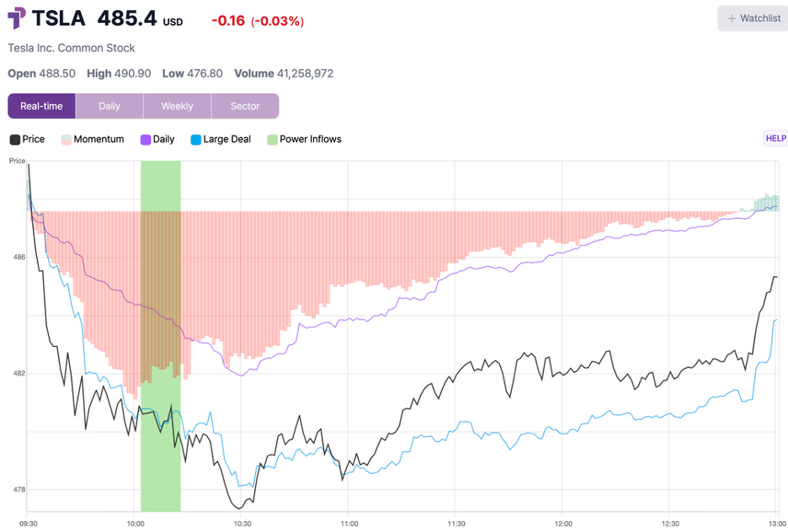This screenshot has width=788, height=532.
Task: Open the HELP button
Action: [775, 138]
